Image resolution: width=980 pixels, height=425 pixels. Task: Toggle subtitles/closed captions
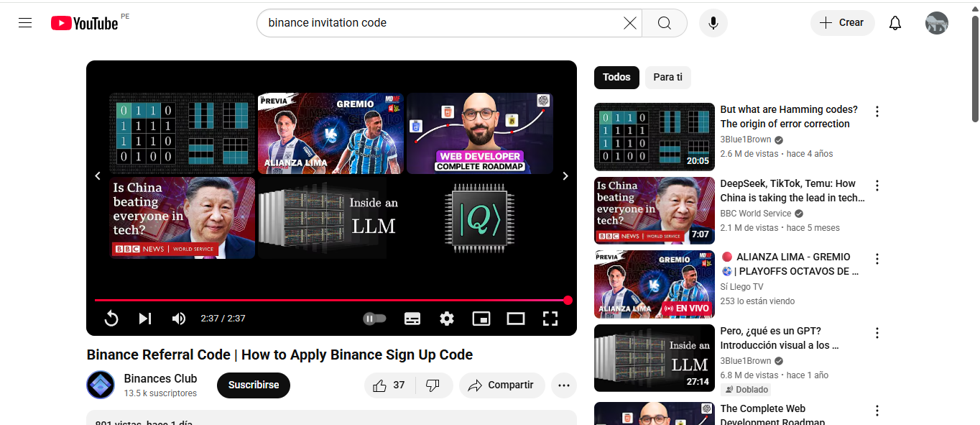(412, 319)
